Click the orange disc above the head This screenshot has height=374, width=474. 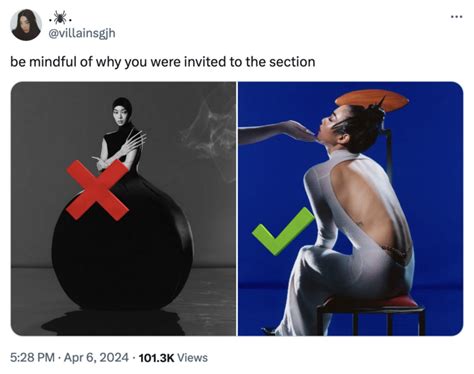point(372,100)
